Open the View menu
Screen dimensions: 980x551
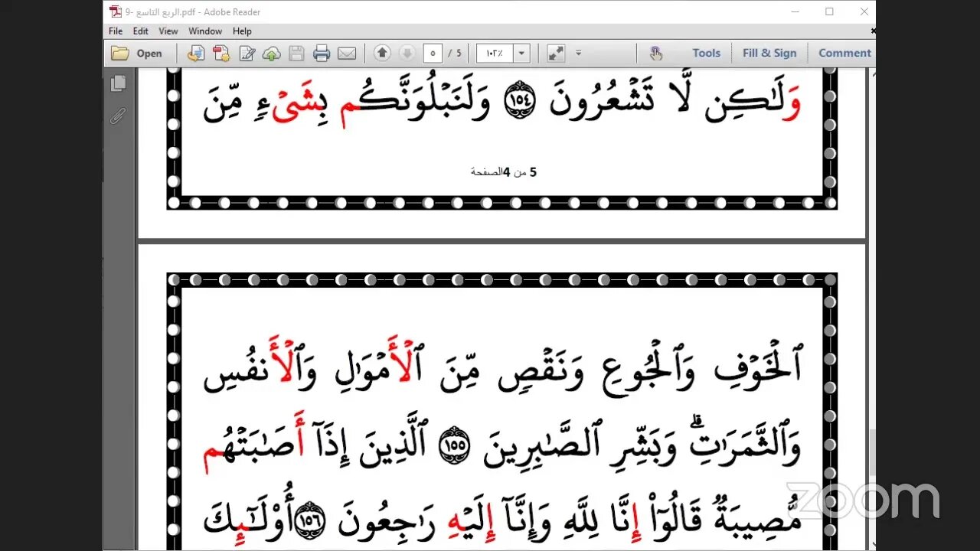[x=168, y=31]
